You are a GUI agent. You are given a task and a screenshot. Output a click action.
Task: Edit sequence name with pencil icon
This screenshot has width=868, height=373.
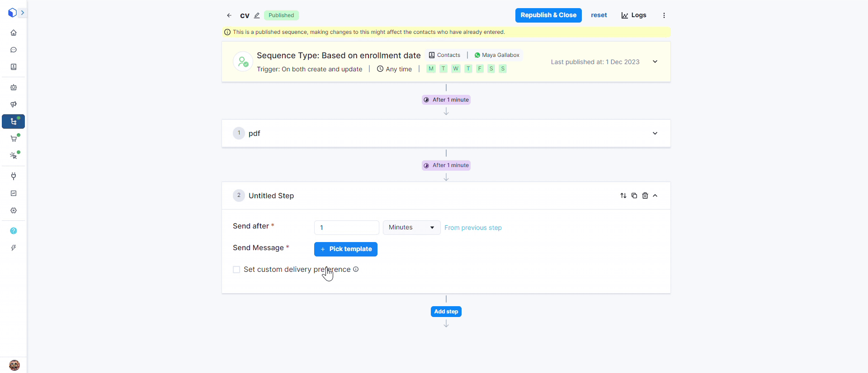[257, 15]
